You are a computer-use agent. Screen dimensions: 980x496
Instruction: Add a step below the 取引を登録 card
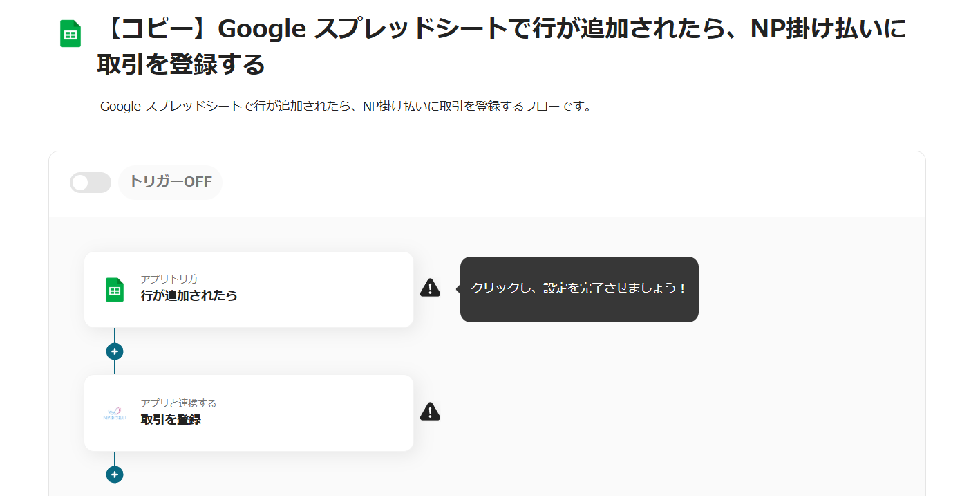coord(115,475)
